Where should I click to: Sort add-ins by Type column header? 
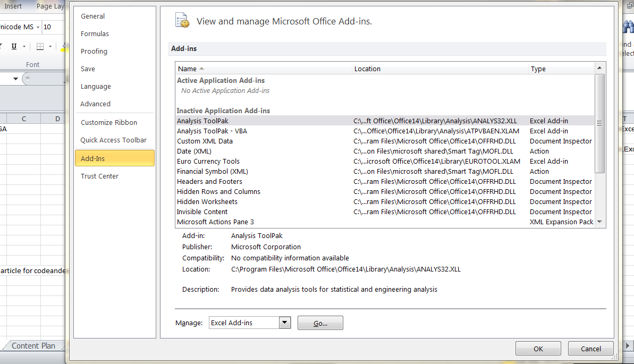561,69
